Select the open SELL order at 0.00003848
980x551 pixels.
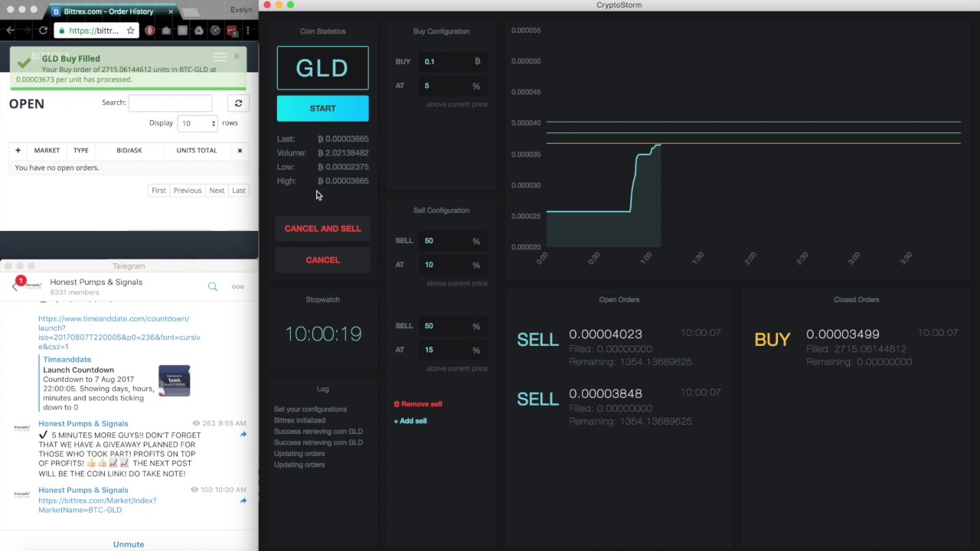tap(619, 406)
